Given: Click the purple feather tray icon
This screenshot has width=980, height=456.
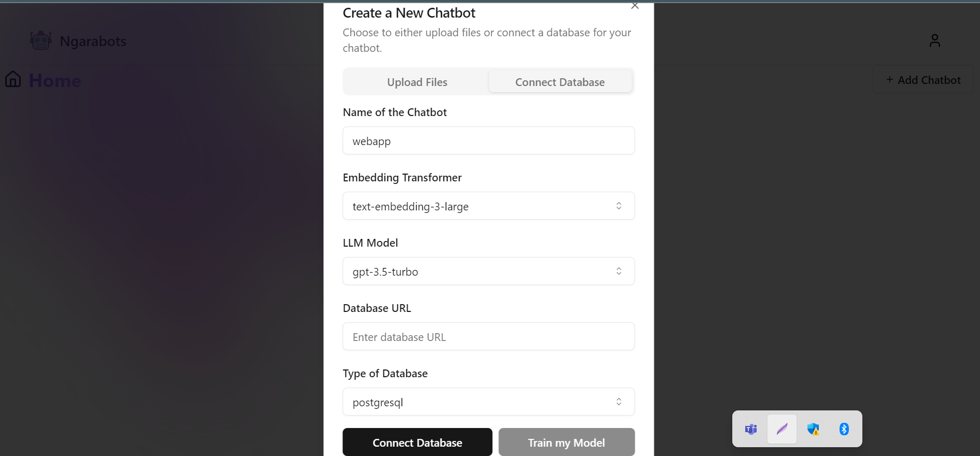Looking at the screenshot, I should coord(782,429).
